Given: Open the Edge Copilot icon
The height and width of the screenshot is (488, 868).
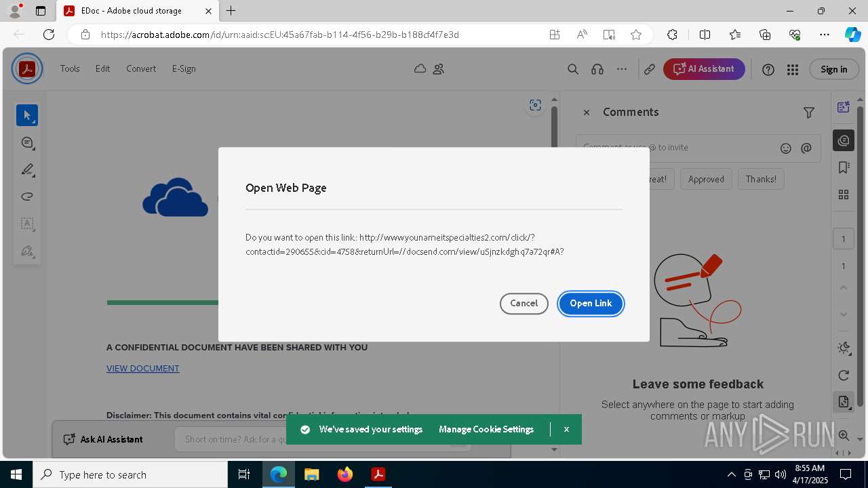Looking at the screenshot, I should (852, 35).
